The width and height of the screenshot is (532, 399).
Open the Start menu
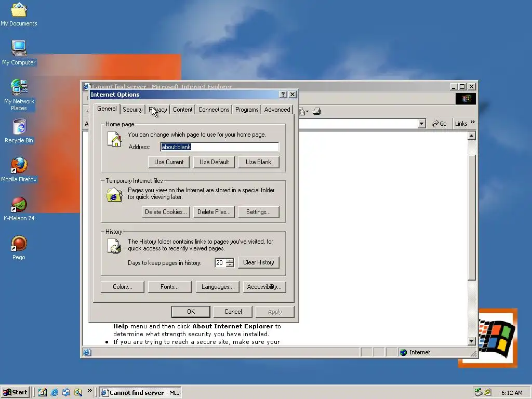click(x=15, y=392)
